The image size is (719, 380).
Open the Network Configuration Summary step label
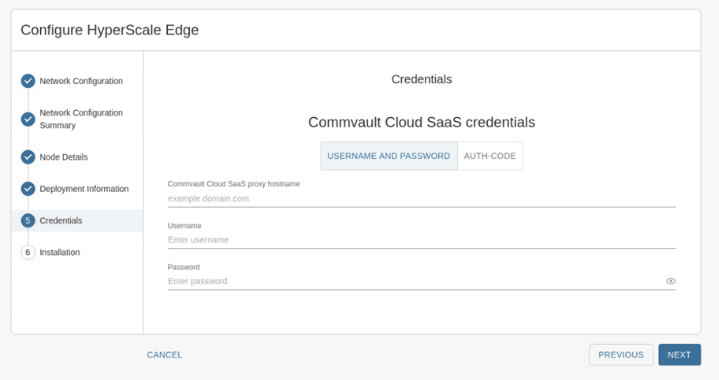(x=81, y=119)
